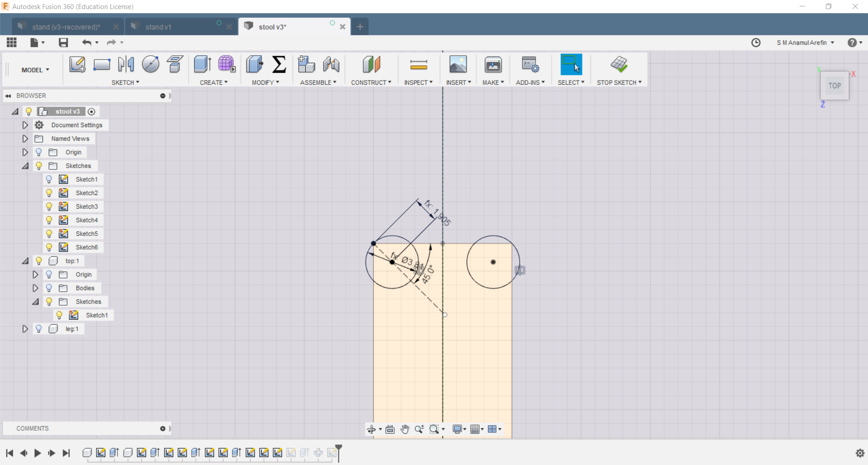Activate the stool v3 component radio button

tap(92, 111)
